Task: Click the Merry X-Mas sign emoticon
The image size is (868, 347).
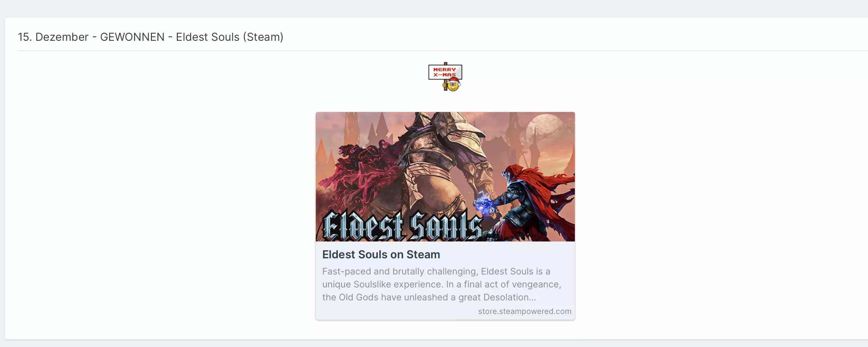Action: (445, 77)
